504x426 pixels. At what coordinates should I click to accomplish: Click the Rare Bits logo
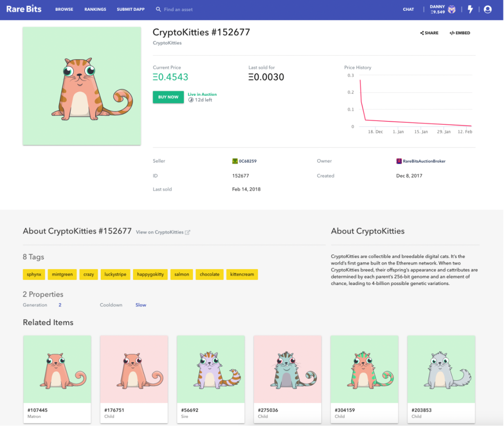[24, 9]
